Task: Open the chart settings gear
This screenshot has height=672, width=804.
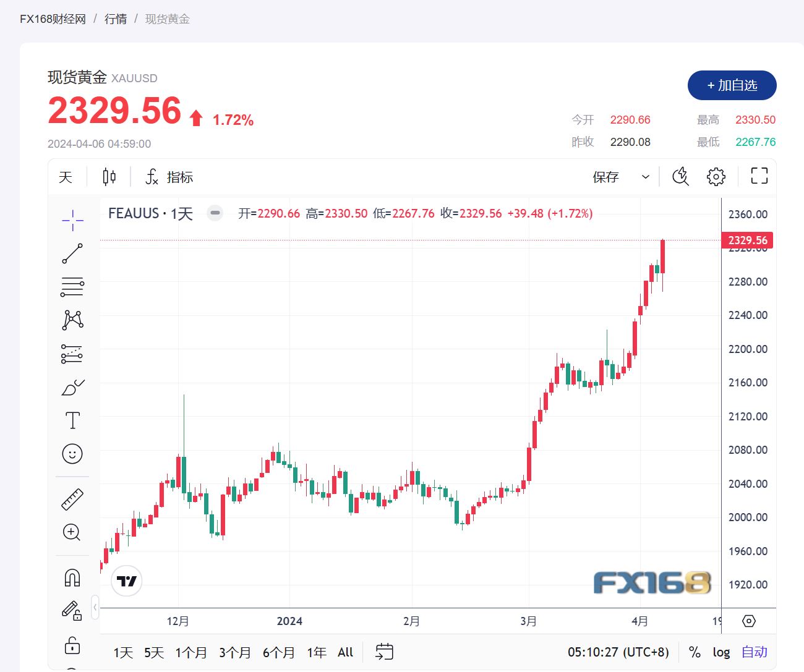Action: click(716, 176)
